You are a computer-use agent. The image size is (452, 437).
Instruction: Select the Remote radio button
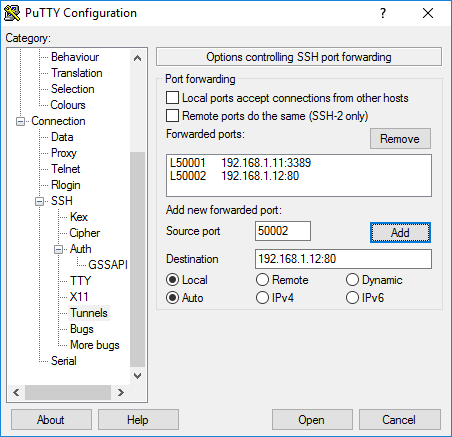click(262, 280)
